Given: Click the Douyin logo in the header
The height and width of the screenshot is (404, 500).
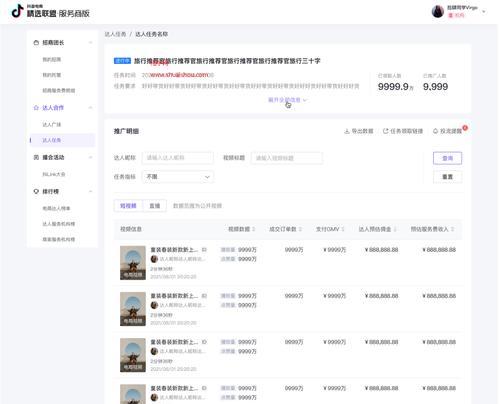Looking at the screenshot, I should tap(17, 11).
